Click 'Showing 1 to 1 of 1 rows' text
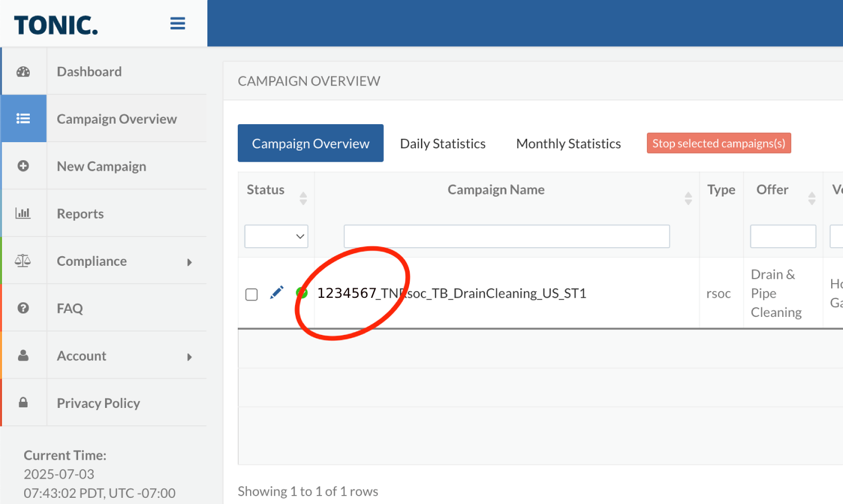 pyautogui.click(x=308, y=492)
